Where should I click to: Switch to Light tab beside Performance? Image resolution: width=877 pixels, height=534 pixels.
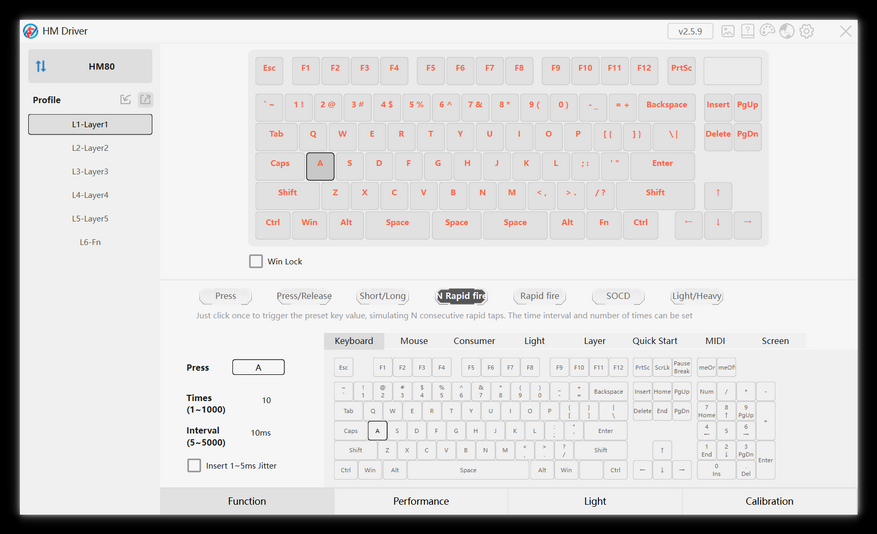595,501
